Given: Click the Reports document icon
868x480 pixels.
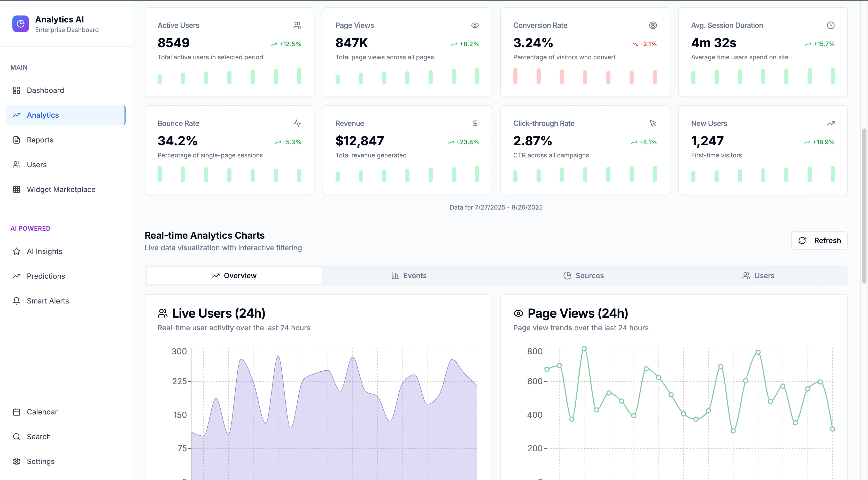Looking at the screenshot, I should pyautogui.click(x=17, y=140).
